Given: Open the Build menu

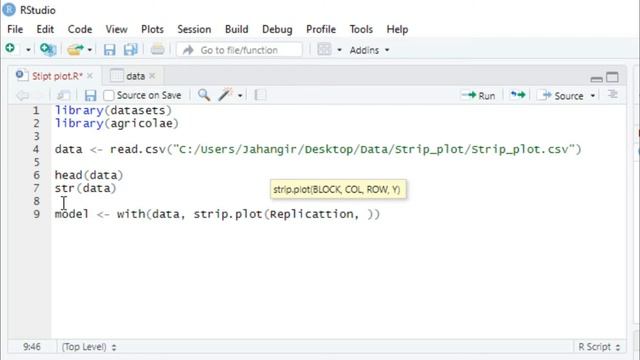Looking at the screenshot, I should point(237,29).
